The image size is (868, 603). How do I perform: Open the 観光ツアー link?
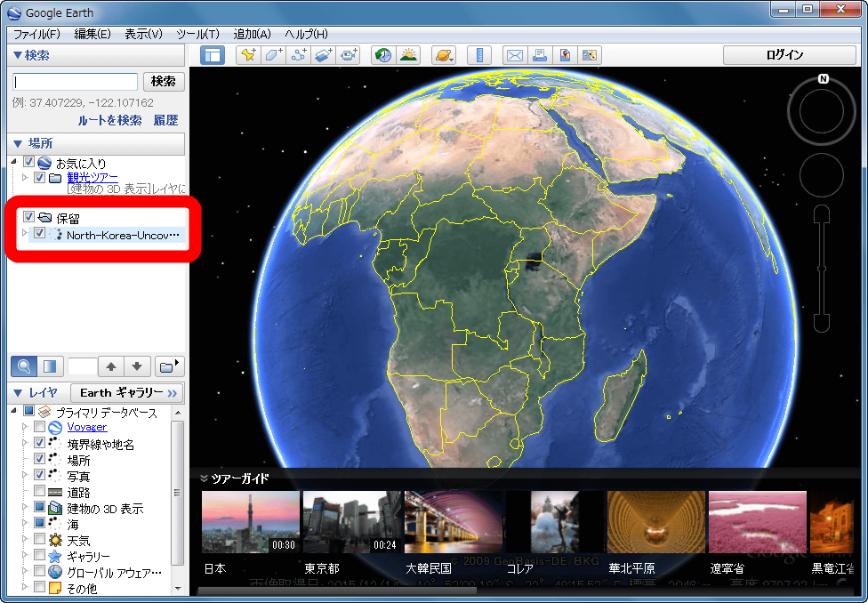(92, 177)
